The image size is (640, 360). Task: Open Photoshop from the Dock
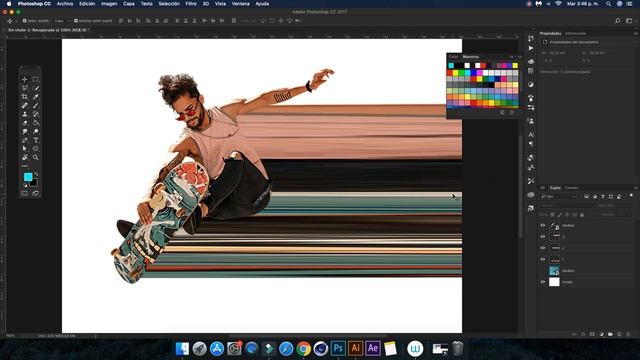[338, 348]
